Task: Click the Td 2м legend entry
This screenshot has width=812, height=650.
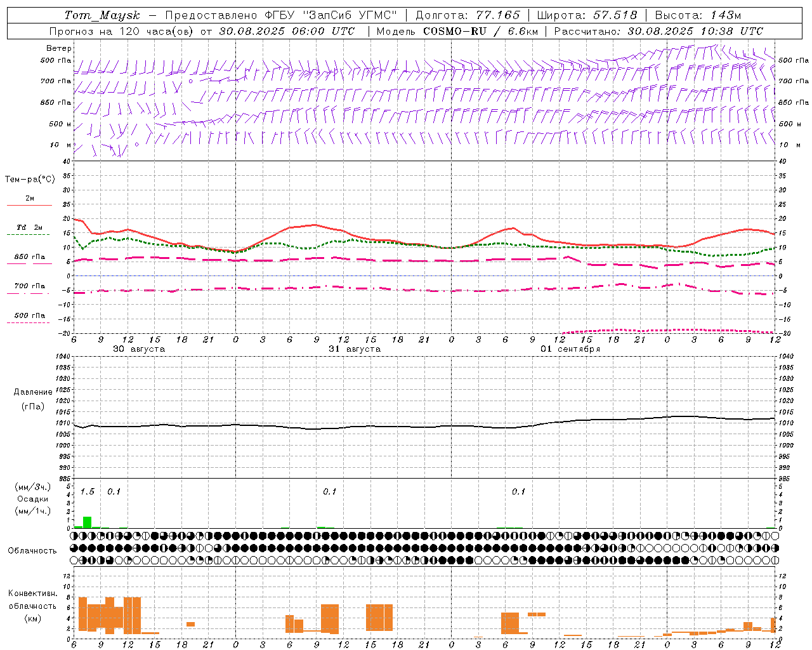Action: click(x=30, y=227)
